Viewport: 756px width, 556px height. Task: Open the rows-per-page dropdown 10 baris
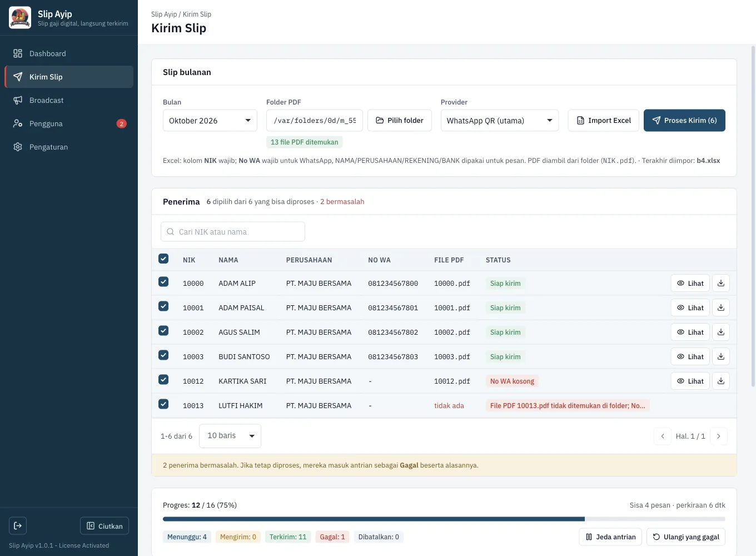pos(230,436)
